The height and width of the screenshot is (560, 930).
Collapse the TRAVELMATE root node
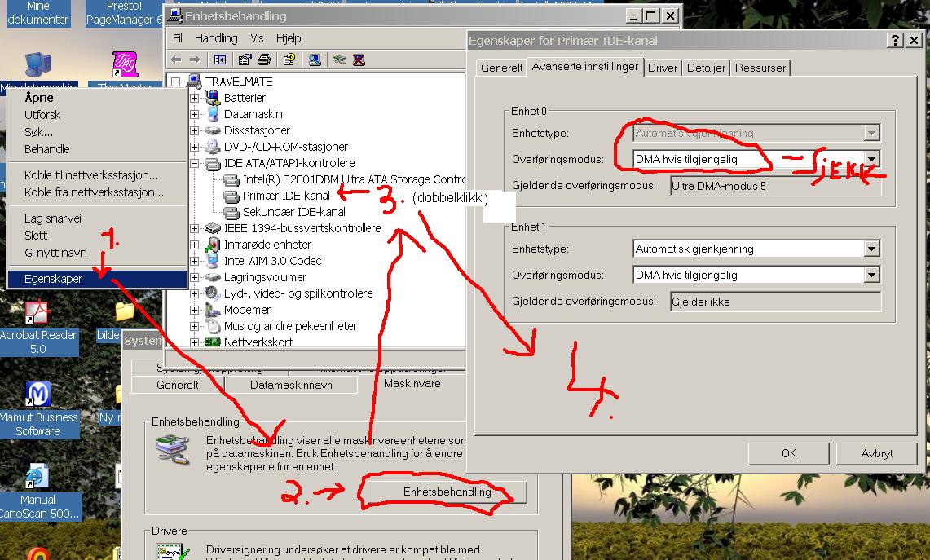coord(175,82)
